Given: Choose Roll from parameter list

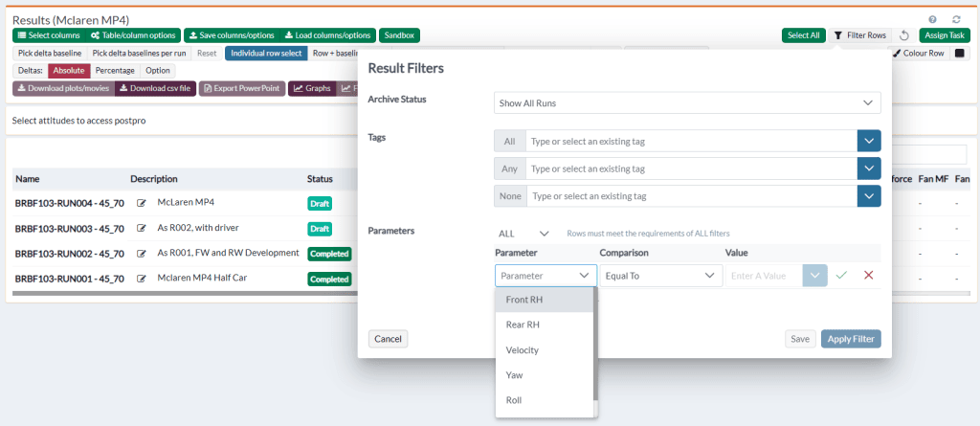Looking at the screenshot, I should [544, 400].
